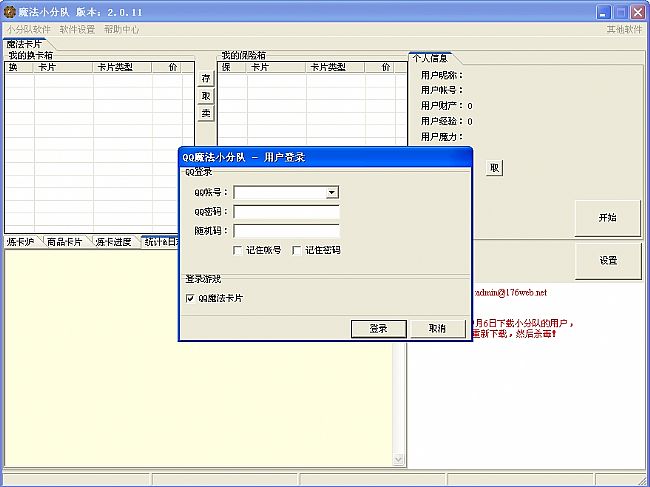This screenshot has height=487, width=650.
Task: Click the 登录 button
Action: coord(378,329)
